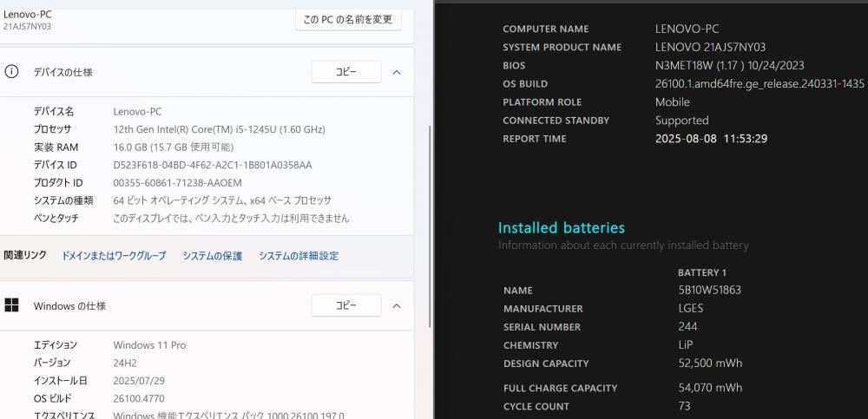Image resolution: width=868 pixels, height=419 pixels.
Task: Select the battery name 5B10W51863
Action: pyautogui.click(x=710, y=290)
